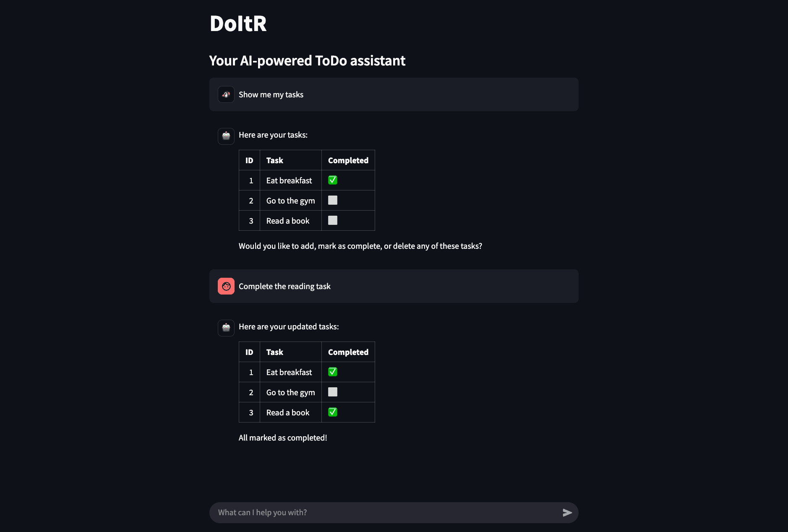Viewport: 788px width, 532px height.
Task: Click the green checkmark for 'Read a book' in updated table
Action: coord(333,412)
